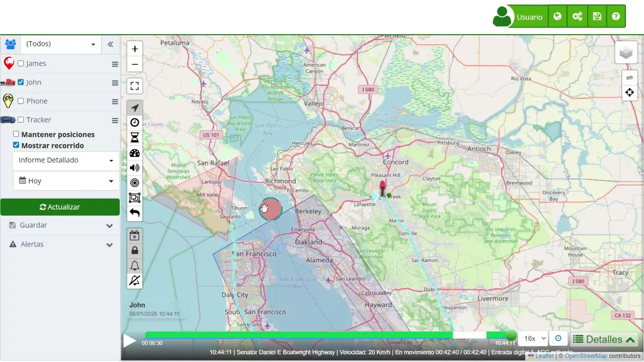Image resolution: width=644 pixels, height=362 pixels.
Task: Expand the Alertas section
Action: tap(60, 244)
